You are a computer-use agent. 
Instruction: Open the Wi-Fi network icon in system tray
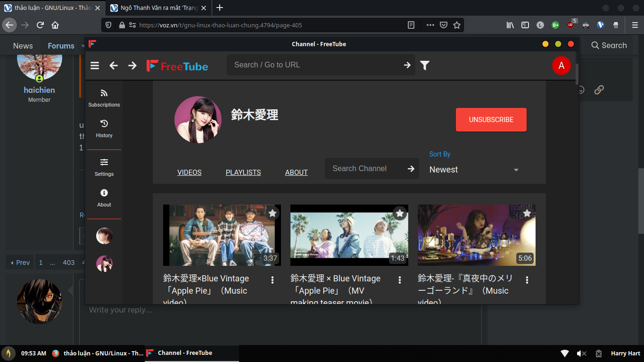pos(564,354)
